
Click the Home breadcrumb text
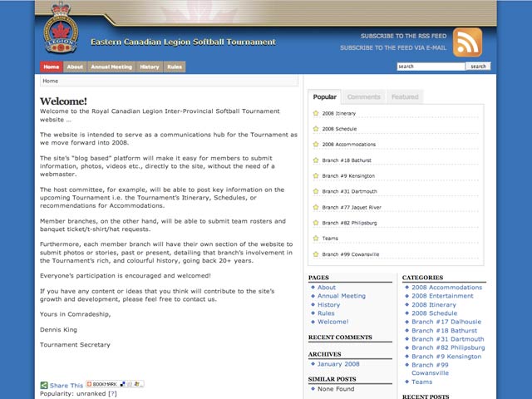(50, 81)
